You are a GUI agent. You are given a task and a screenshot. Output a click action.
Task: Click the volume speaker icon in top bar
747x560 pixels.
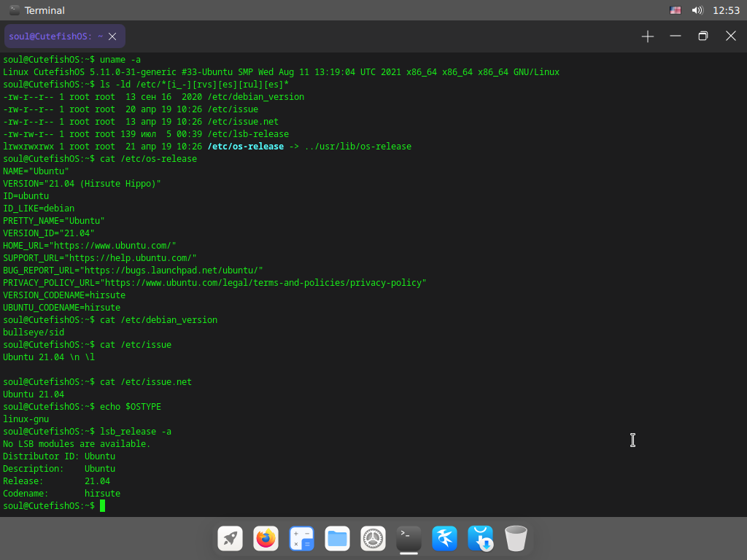click(697, 10)
